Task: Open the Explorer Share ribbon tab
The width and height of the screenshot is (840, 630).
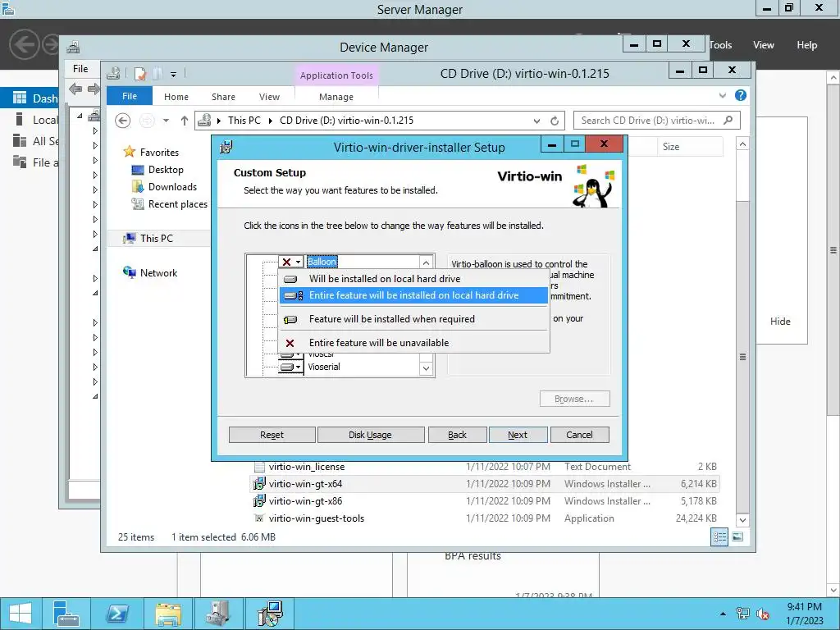Action: click(x=223, y=97)
